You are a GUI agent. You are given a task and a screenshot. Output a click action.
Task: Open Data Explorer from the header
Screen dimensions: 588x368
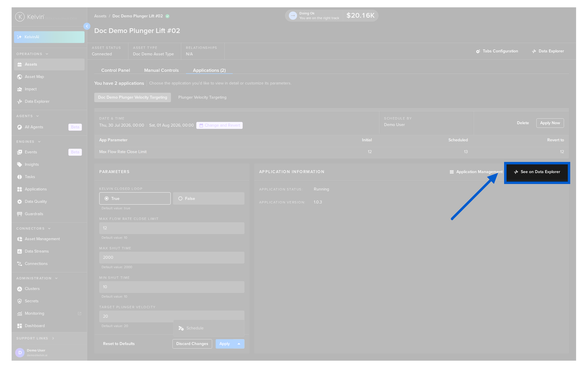[x=548, y=51]
